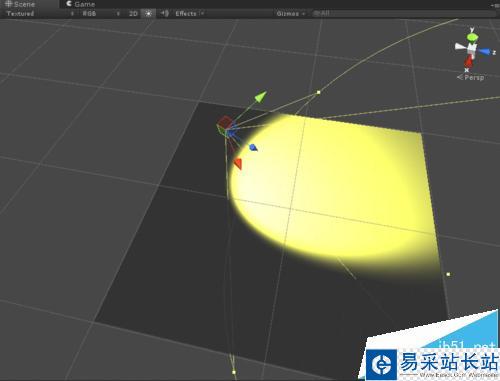Click the center cube of orientation gizmo
The width and height of the screenshot is (500, 381).
pyautogui.click(x=471, y=49)
